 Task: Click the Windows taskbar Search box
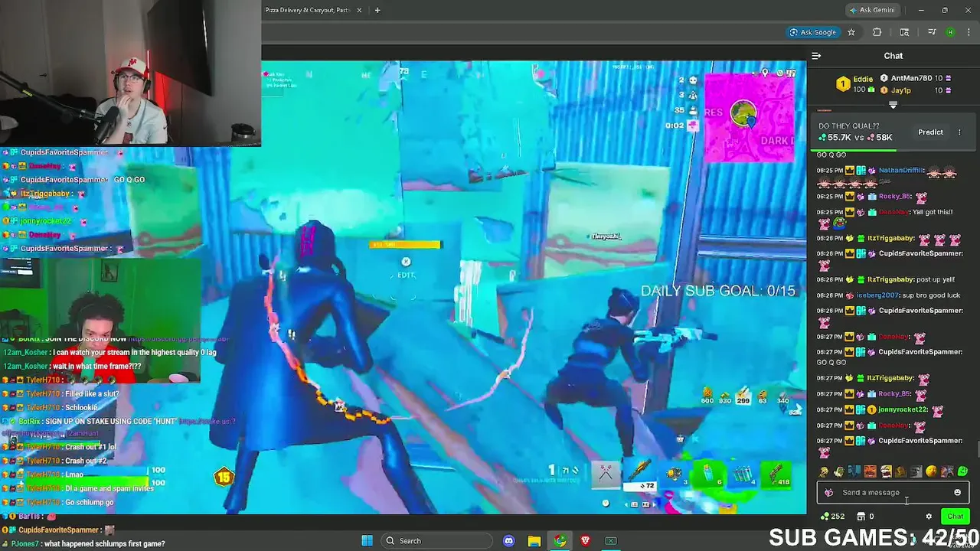click(x=437, y=541)
